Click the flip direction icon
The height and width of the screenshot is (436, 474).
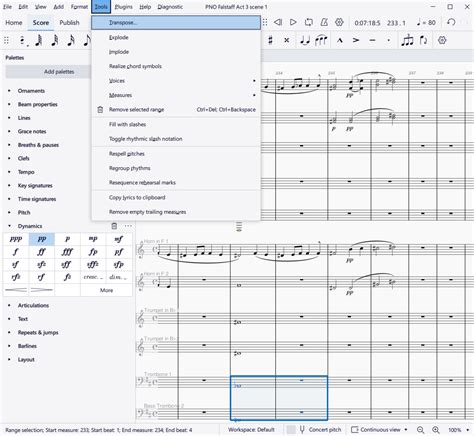coord(423,40)
